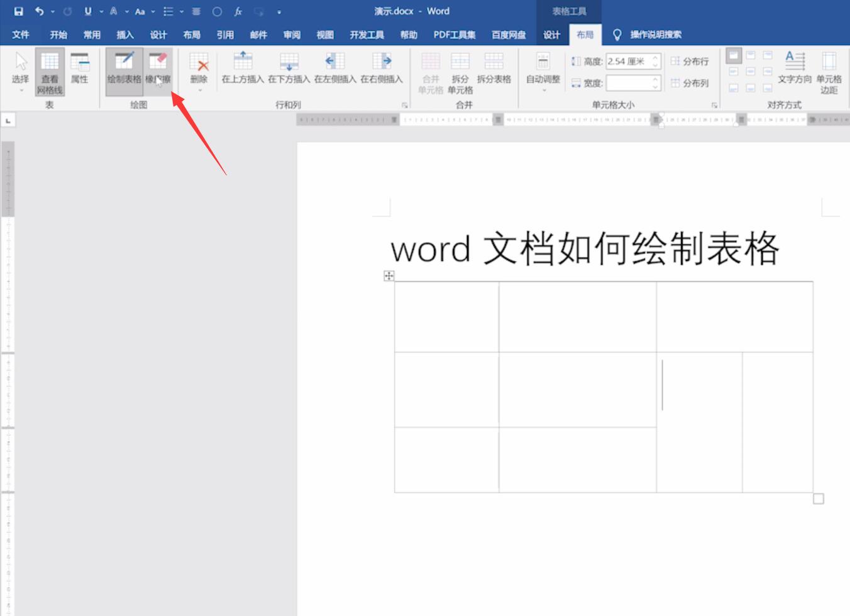850x616 pixels.
Task: Toggle 查看网格线 gridlines view
Action: coord(50,72)
